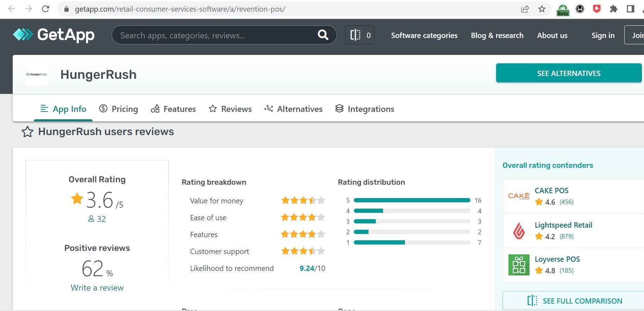Switch to the Features tab
Screen dimensions: 644x311
click(173, 109)
